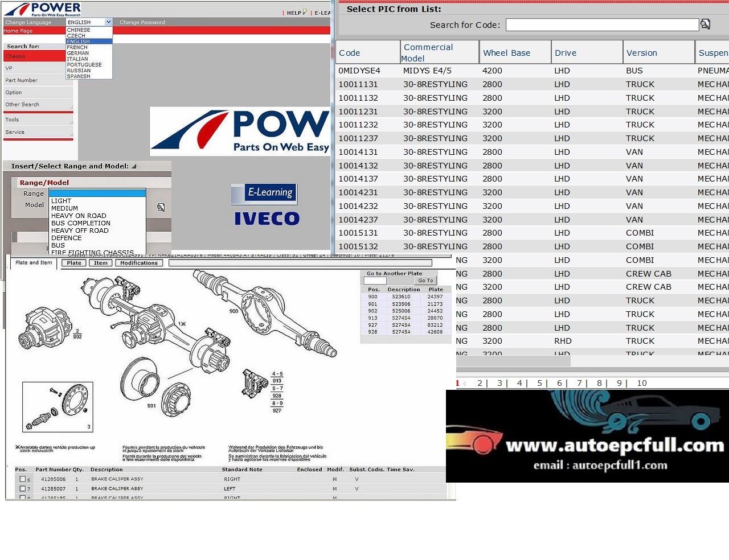Go to page 2 of results
Image resolution: width=729 pixels, height=560 pixels.
[x=480, y=383]
